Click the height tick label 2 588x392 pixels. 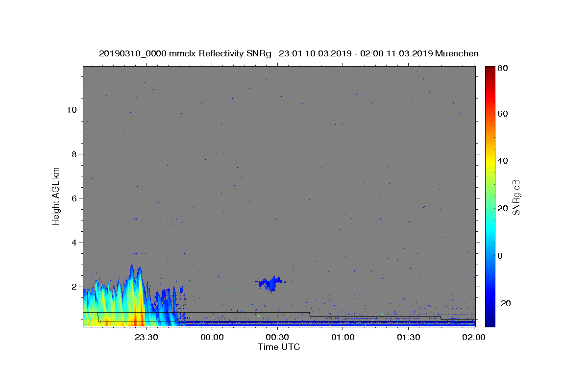point(74,286)
